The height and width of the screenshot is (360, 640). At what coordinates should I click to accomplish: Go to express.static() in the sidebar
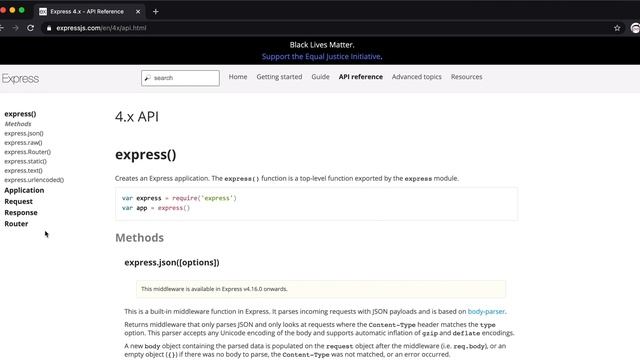point(25,161)
